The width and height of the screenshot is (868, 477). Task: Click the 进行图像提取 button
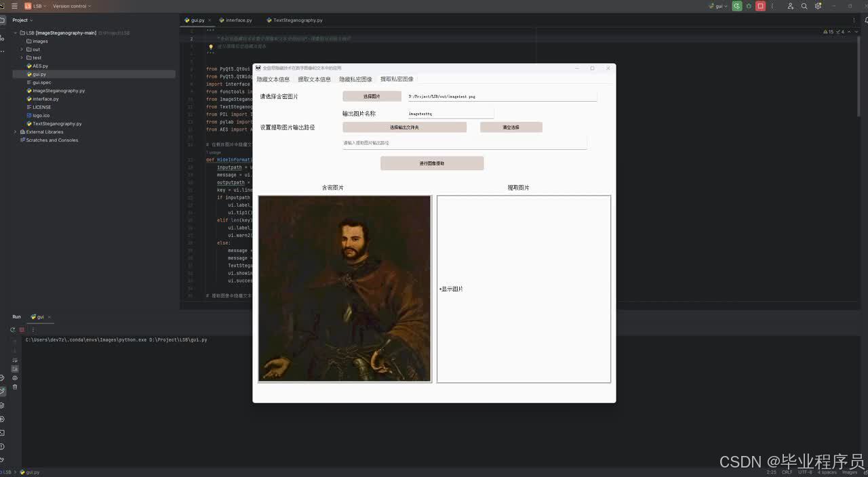click(x=432, y=163)
